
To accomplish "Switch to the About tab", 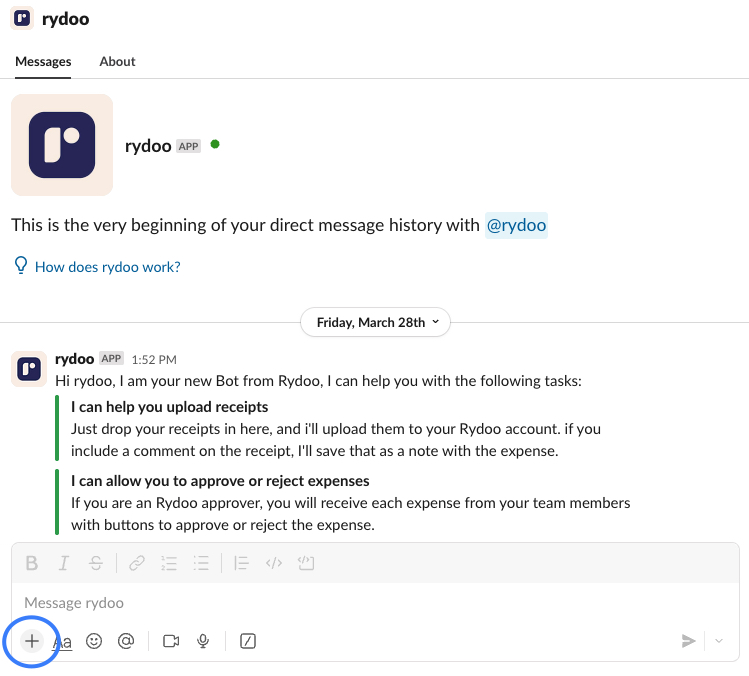I will [118, 62].
